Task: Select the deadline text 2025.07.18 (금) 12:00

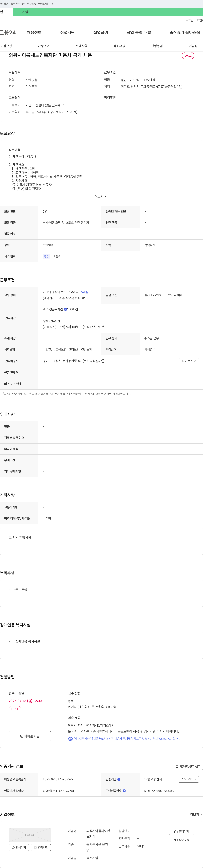Action: click(25, 701)
